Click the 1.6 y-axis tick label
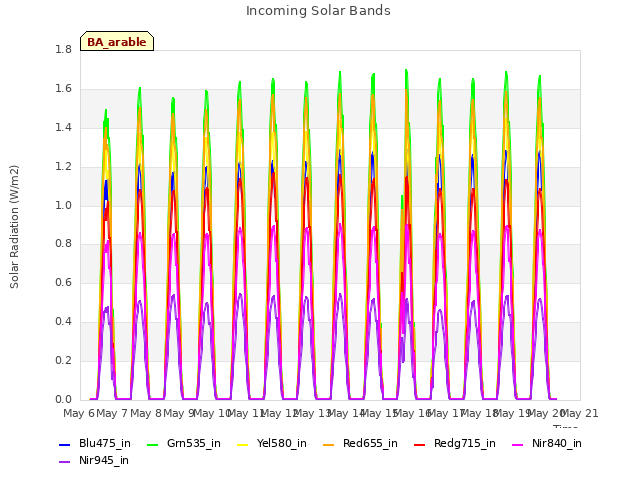 (63, 89)
